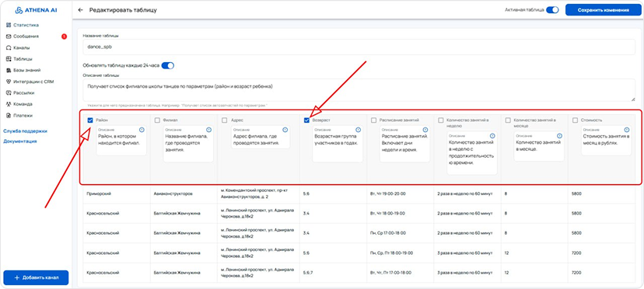The image size is (644, 289).
Task: Open the Сообщения envelope icon
Action: coord(9,36)
